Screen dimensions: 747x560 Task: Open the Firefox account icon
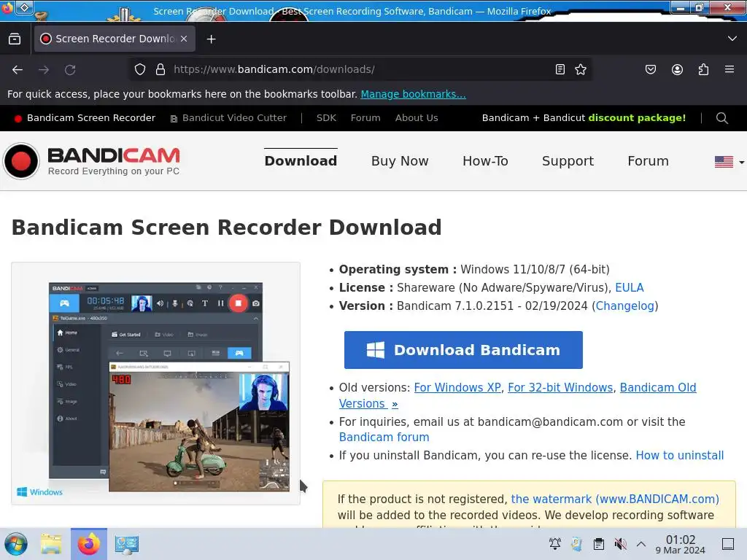click(677, 69)
